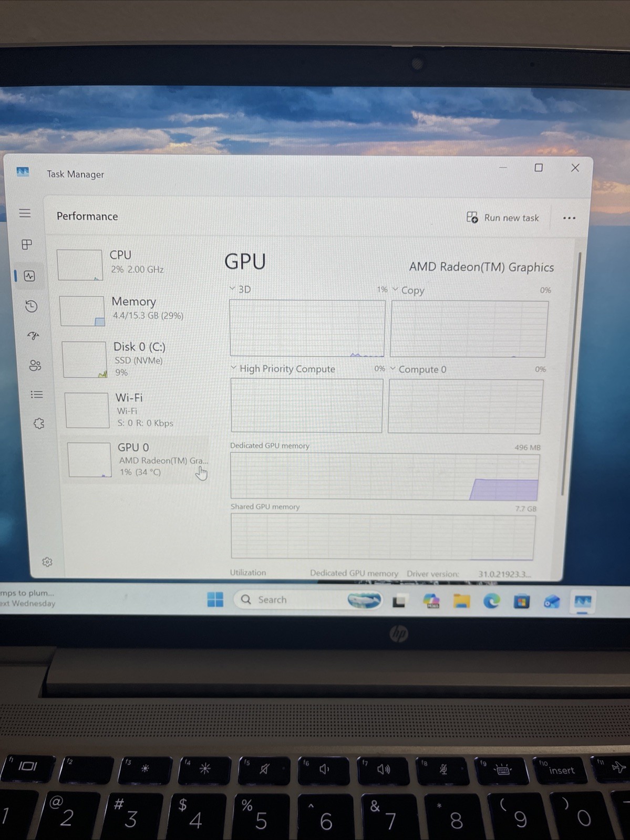This screenshot has width=630, height=840.
Task: Select the CPU performance entry
Action: point(131,264)
